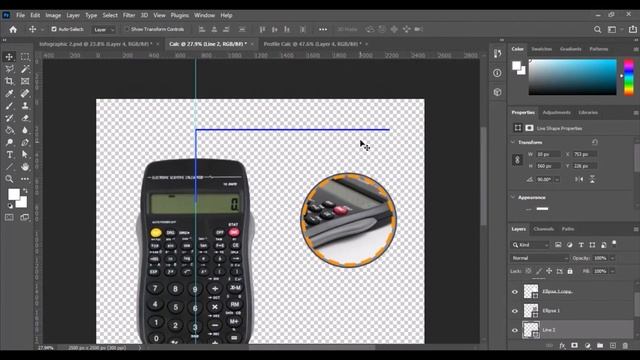This screenshot has width=640, height=360.
Task: Create a new layer group folder
Action: click(x=600, y=346)
